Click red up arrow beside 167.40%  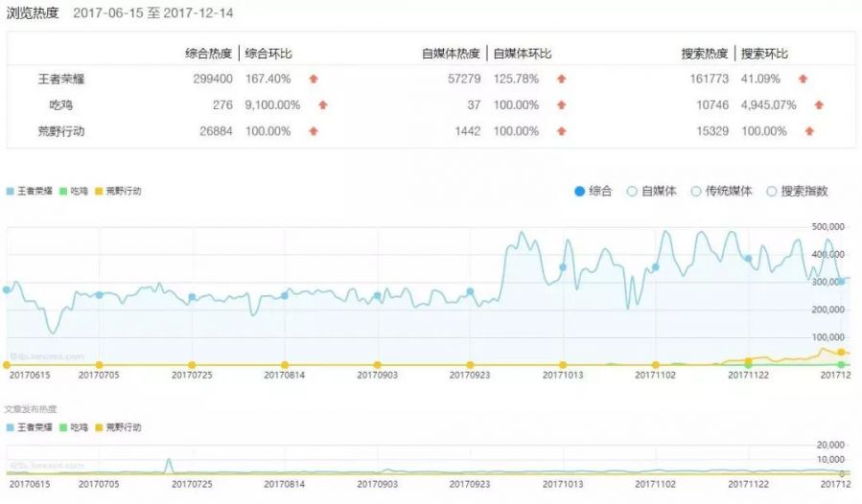(313, 79)
